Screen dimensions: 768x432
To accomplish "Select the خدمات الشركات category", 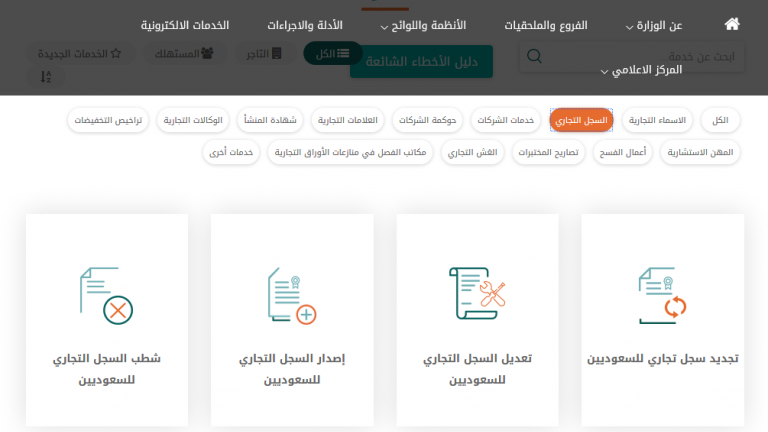I will point(505,120).
